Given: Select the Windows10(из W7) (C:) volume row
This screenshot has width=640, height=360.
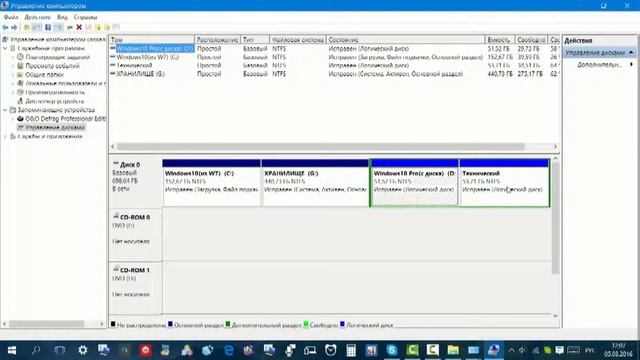Looking at the screenshot, I should tap(334, 57).
